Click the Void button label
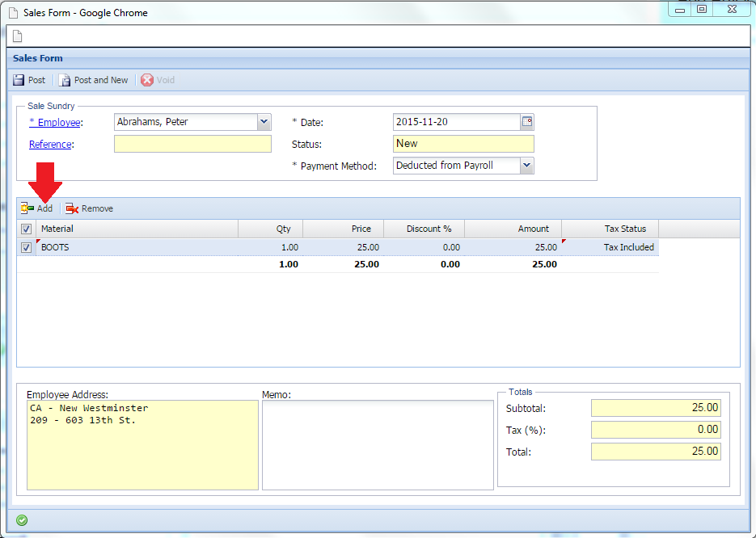756x538 pixels. click(166, 80)
